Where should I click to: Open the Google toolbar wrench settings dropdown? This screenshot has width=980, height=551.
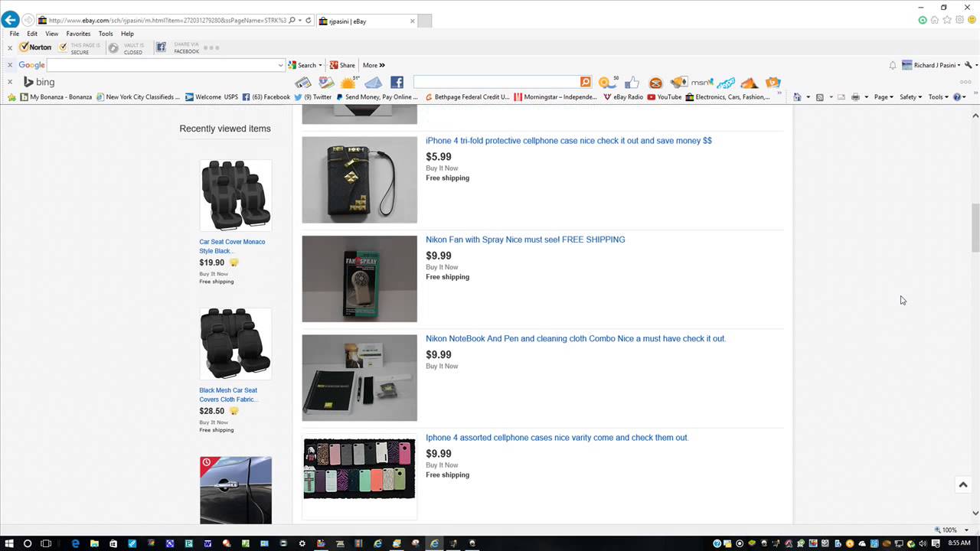pos(971,65)
